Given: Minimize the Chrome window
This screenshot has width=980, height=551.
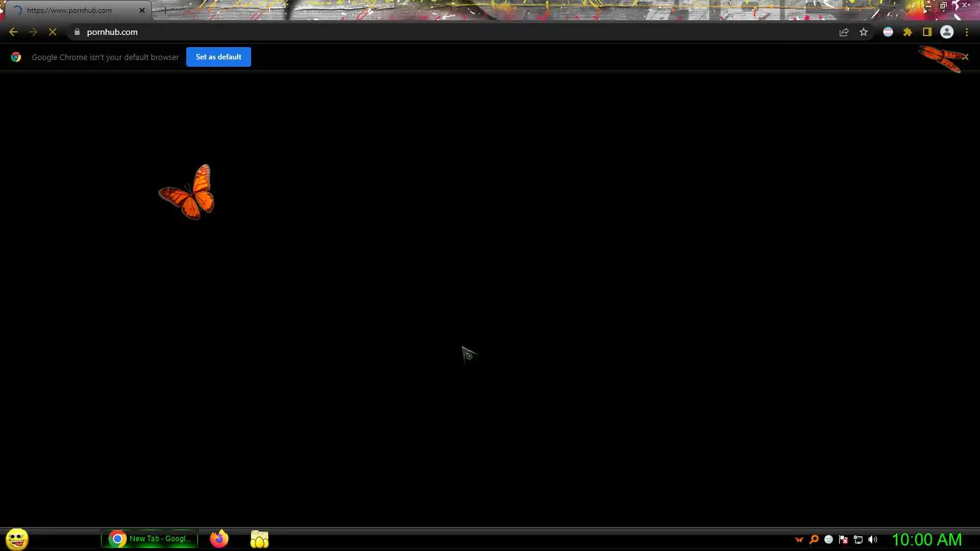Looking at the screenshot, I should [x=929, y=6].
